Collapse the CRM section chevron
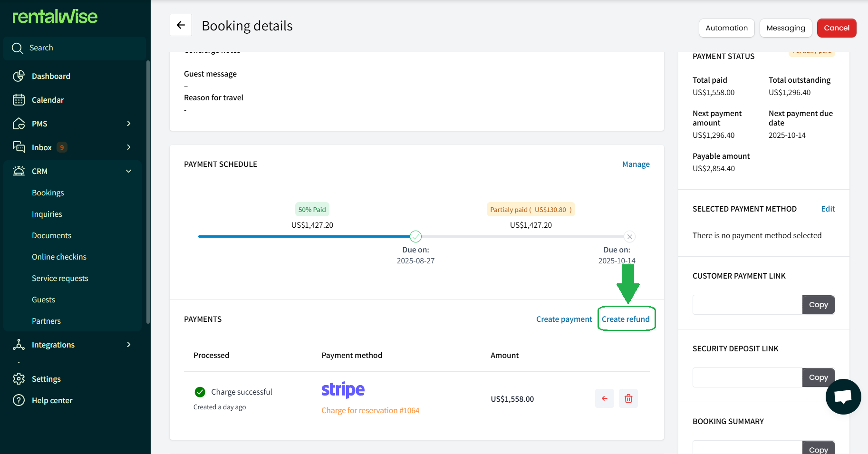 (128, 171)
